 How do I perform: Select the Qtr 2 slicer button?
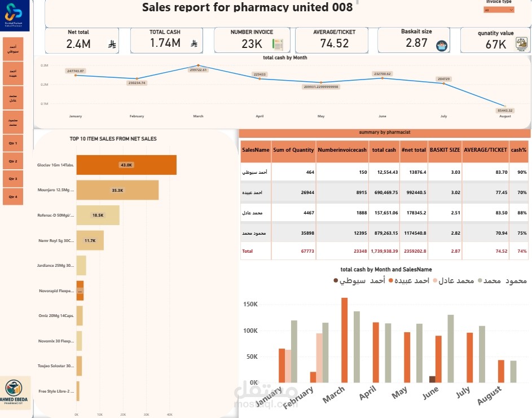[13, 161]
